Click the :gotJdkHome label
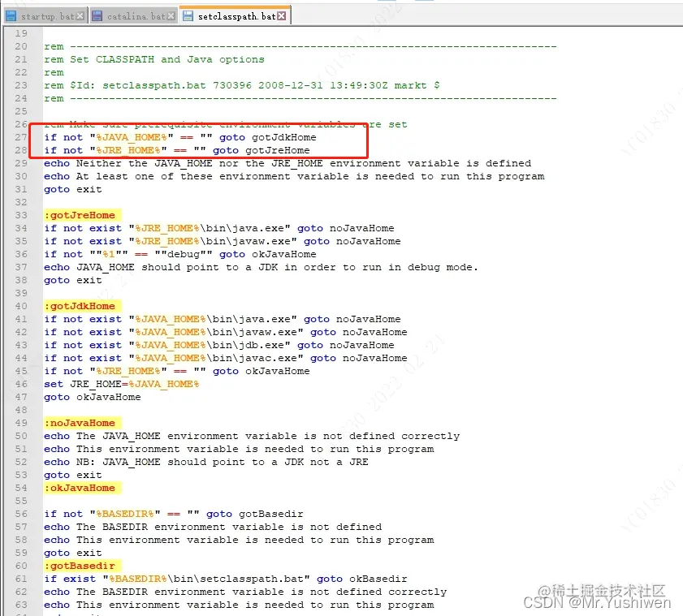This screenshot has height=616, width=683. (x=82, y=306)
